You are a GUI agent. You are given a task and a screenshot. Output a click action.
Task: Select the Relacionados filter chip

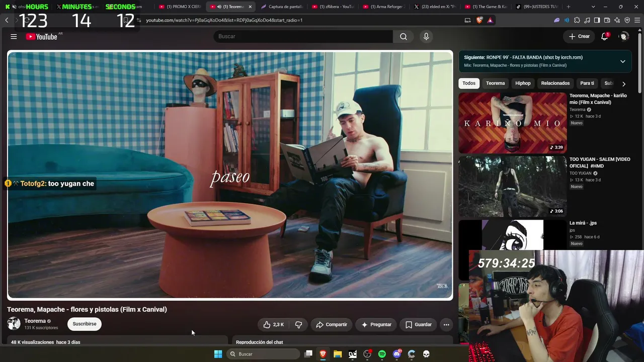click(x=555, y=83)
